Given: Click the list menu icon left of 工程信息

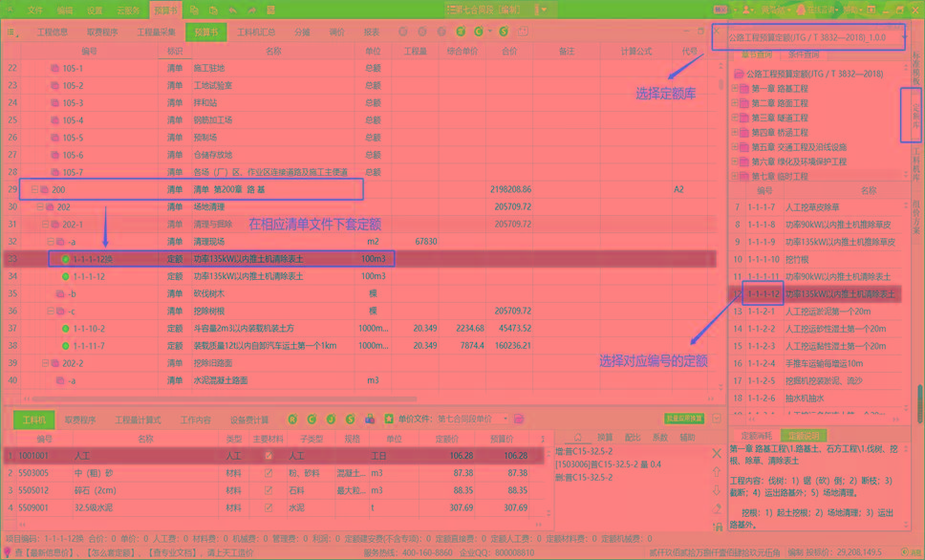Looking at the screenshot, I should tap(11, 32).
